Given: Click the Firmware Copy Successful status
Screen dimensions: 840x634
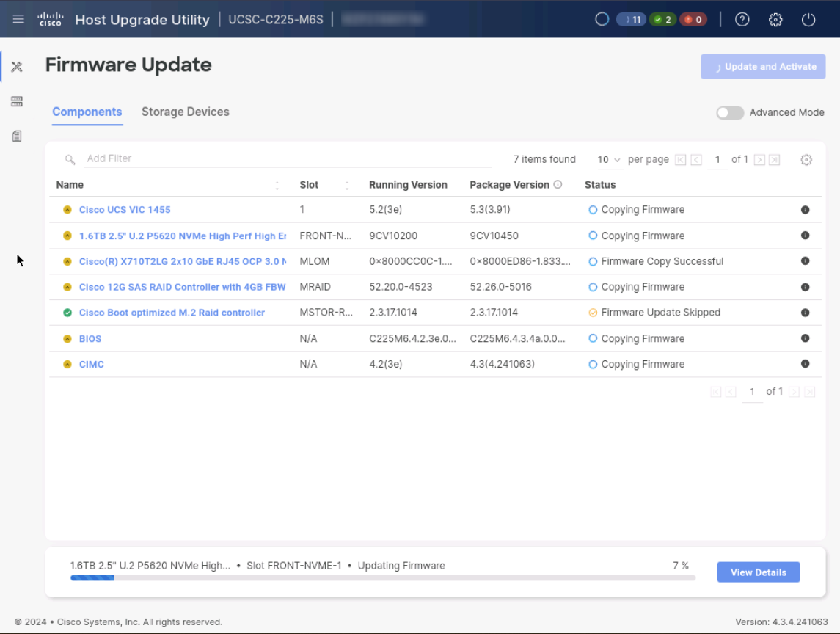Looking at the screenshot, I should click(x=662, y=261).
